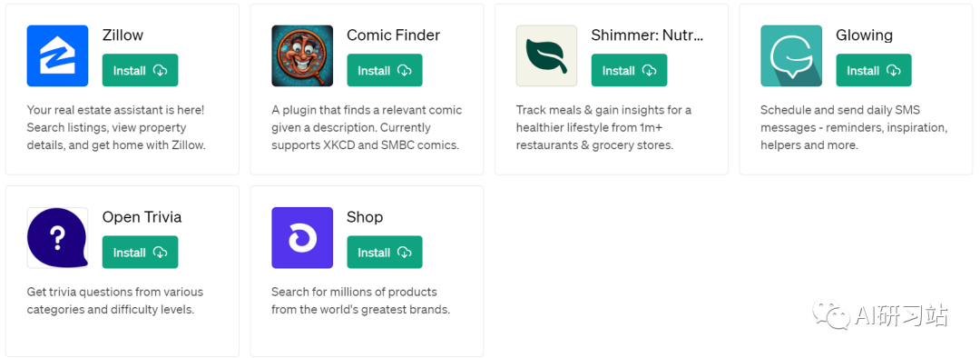Click the Comic Finder plugin title
The height and width of the screenshot is (358, 980).
coord(393,35)
